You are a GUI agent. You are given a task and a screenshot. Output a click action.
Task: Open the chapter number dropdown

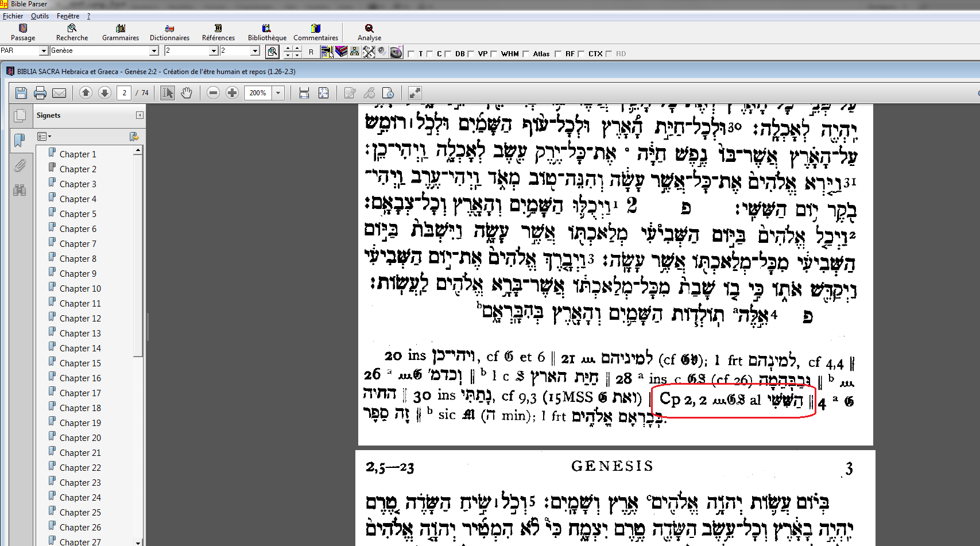[214, 51]
